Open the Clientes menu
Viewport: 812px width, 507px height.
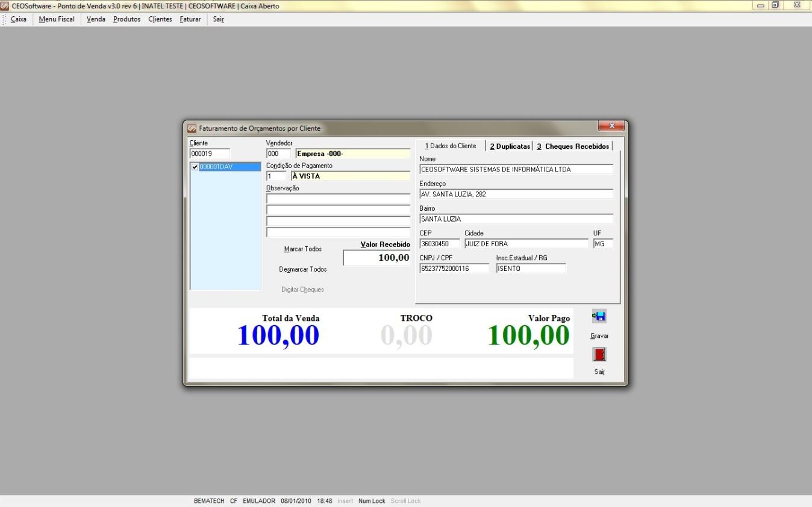(x=160, y=19)
